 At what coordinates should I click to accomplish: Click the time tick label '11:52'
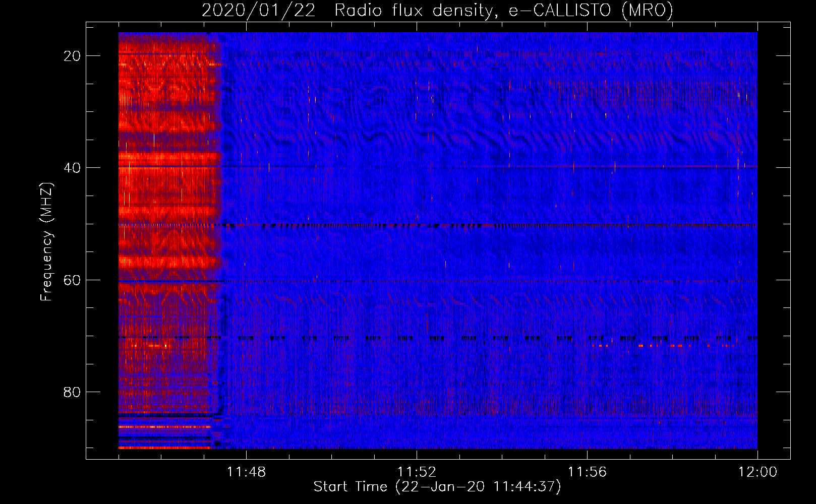417,472
